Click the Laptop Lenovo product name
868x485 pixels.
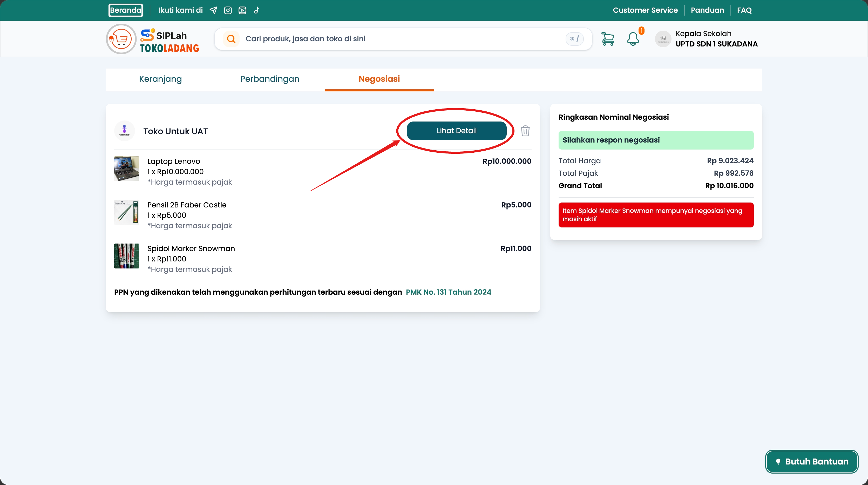coord(174,161)
